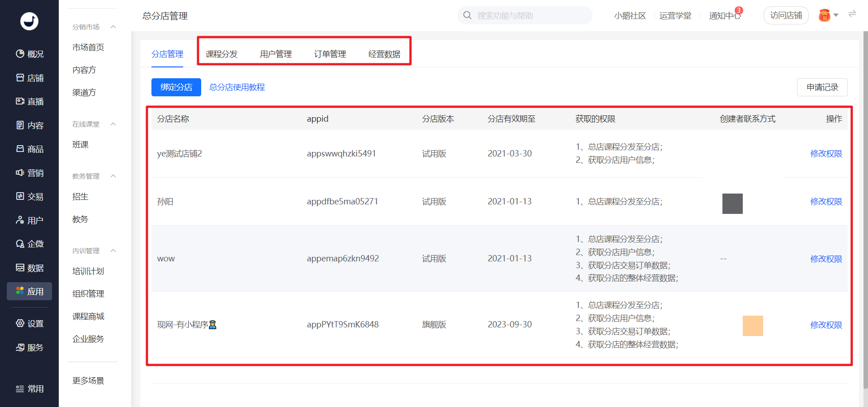Click creator contact thumbnail in 孙阳 row
Screen dimensions: 868x407
(732, 203)
